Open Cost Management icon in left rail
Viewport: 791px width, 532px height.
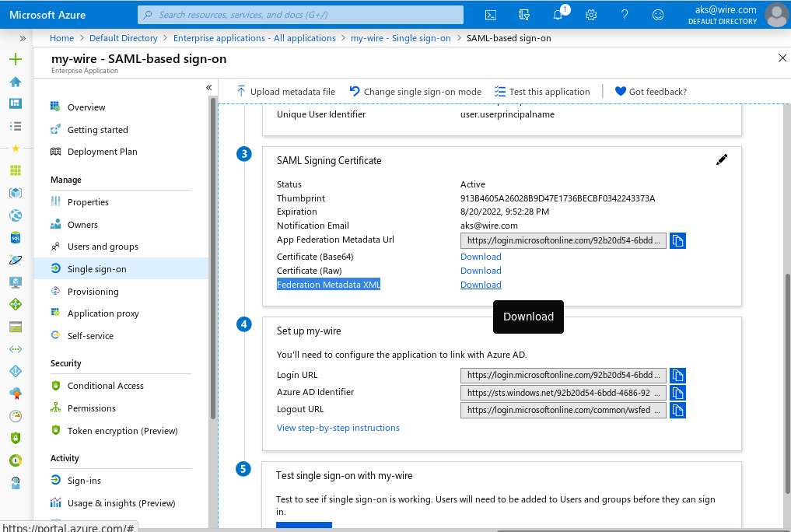[16, 460]
